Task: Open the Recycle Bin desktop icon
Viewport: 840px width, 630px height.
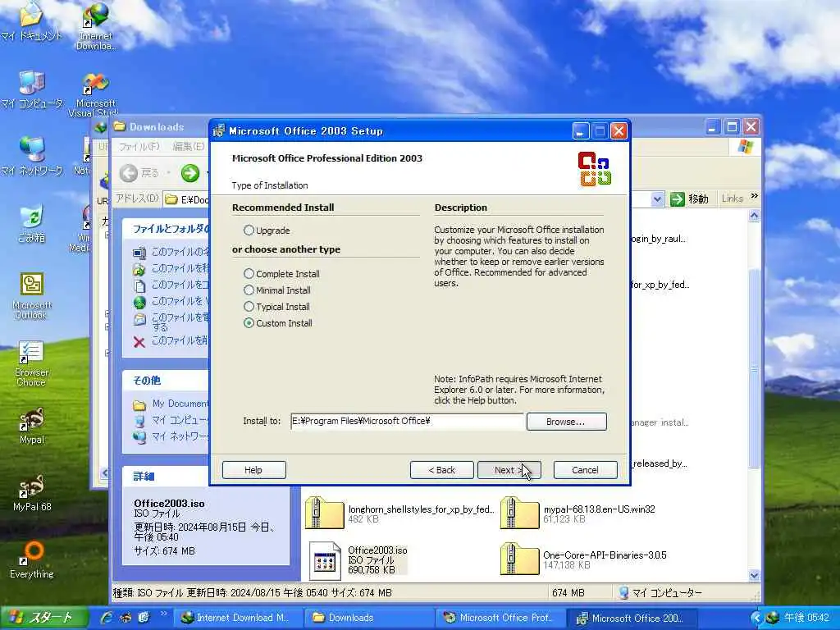Action: pos(32,224)
